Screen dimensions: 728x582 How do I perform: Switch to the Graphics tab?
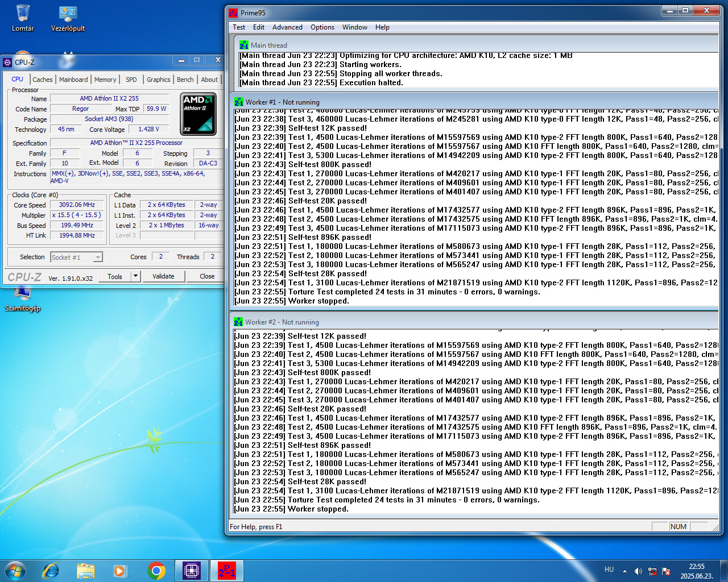(158, 80)
